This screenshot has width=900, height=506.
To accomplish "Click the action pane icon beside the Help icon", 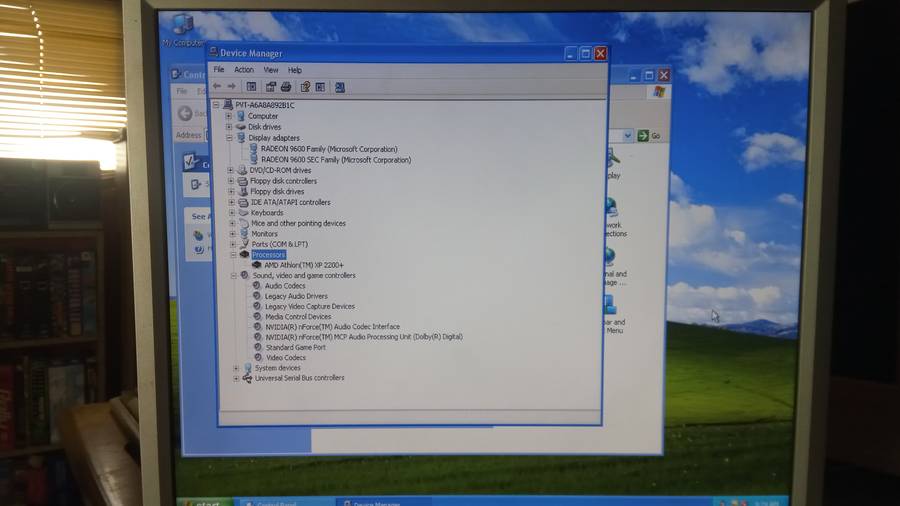I will click(320, 87).
